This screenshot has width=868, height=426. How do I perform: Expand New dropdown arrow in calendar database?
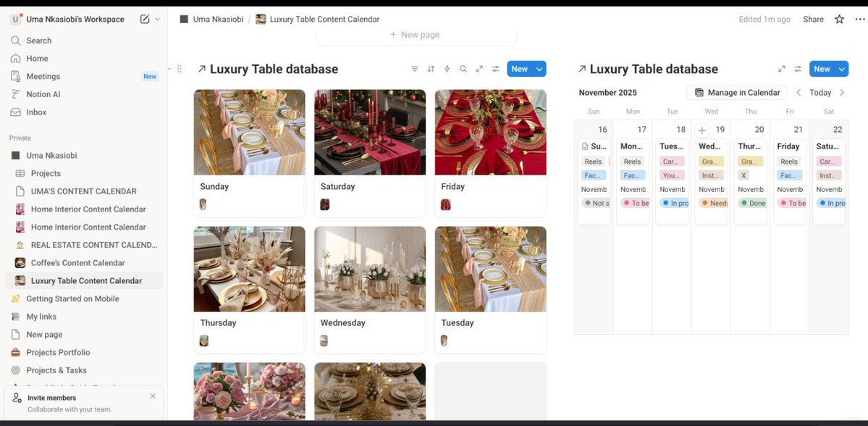click(x=842, y=70)
